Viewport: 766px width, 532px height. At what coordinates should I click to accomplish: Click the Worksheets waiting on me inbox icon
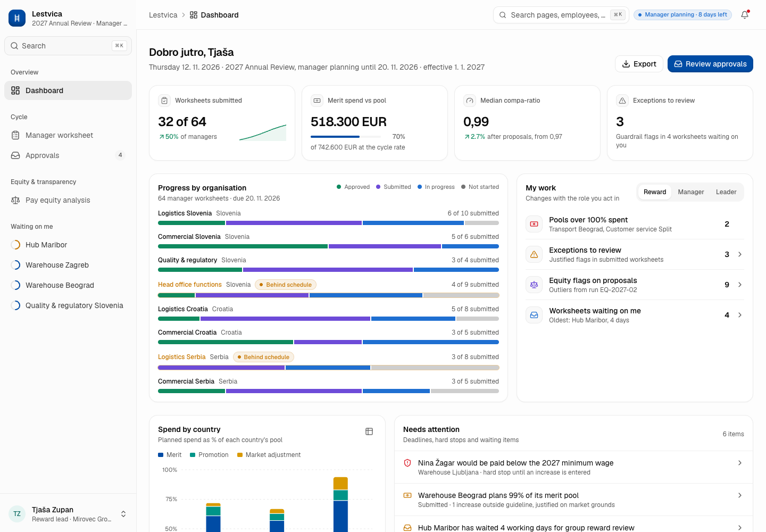coord(534,315)
